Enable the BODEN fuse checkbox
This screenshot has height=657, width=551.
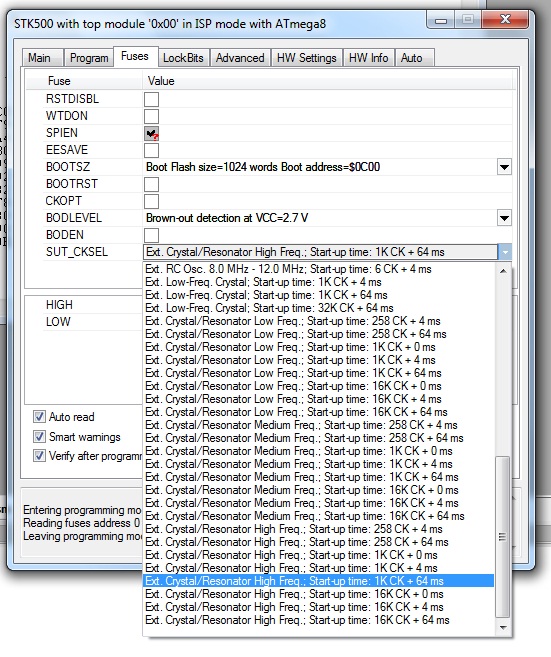coord(152,235)
